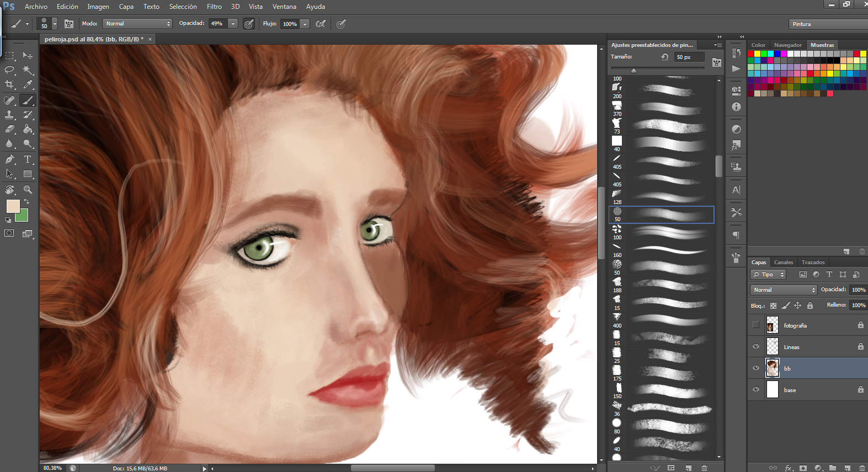This screenshot has width=868, height=472.
Task: Open the Capa menu
Action: (126, 7)
